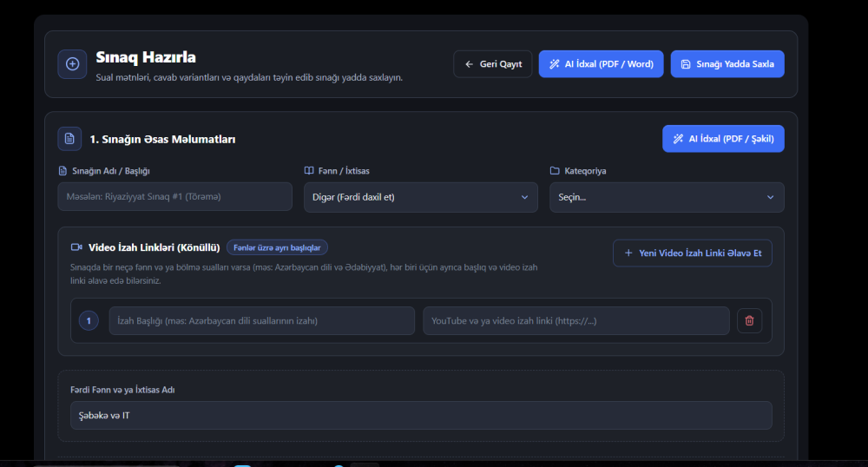Focus the YouTube video link input field
The image size is (868, 467).
[576, 321]
